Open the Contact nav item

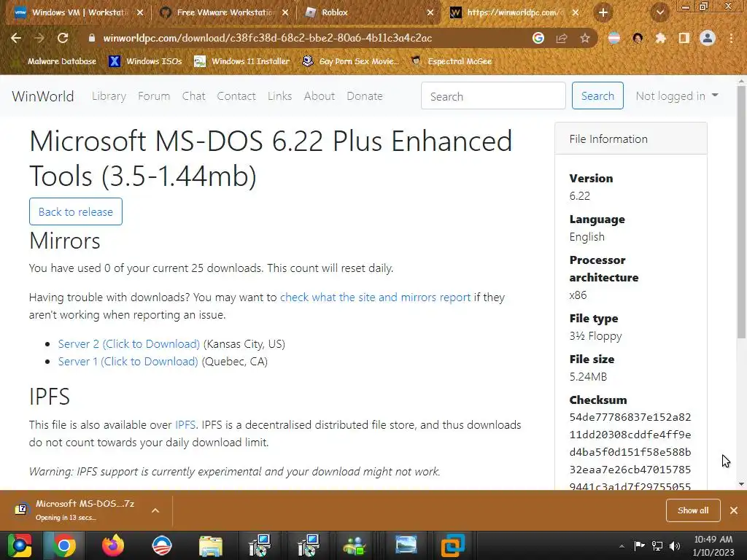[x=236, y=96]
